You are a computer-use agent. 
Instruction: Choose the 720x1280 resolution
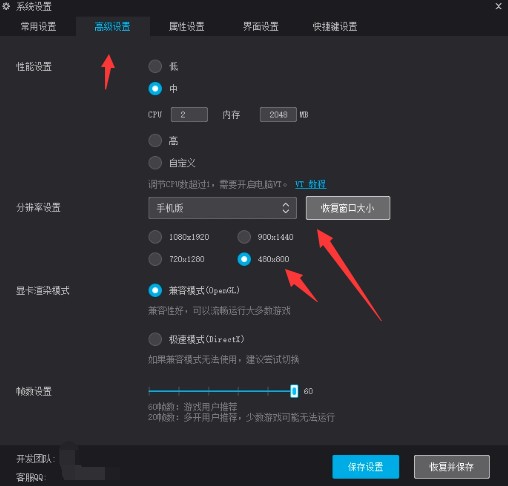pos(155,259)
